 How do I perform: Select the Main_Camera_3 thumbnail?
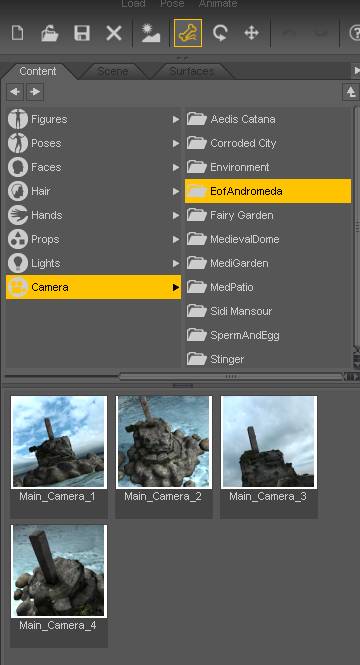[269, 441]
